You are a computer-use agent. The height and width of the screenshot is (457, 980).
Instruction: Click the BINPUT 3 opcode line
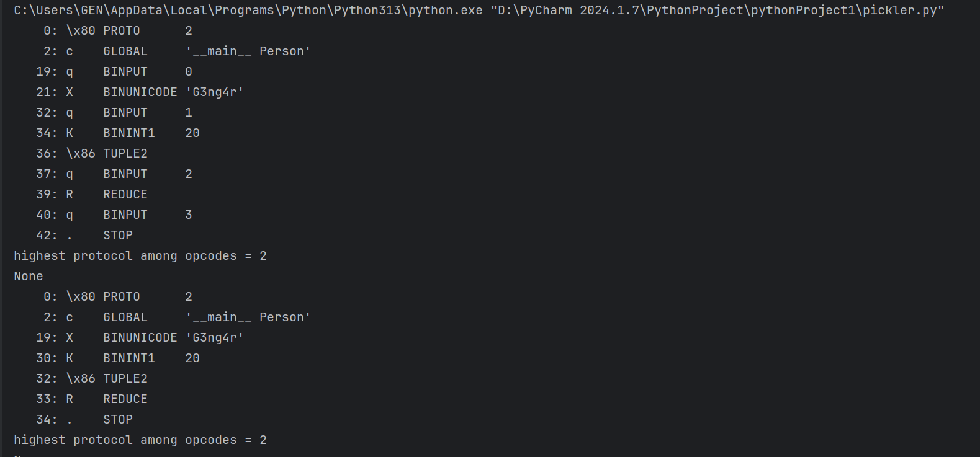[x=125, y=215]
